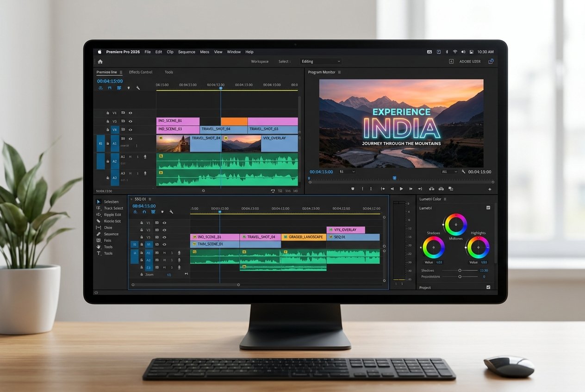
Task: Open the Program Monitor panel menu
Action: click(339, 72)
